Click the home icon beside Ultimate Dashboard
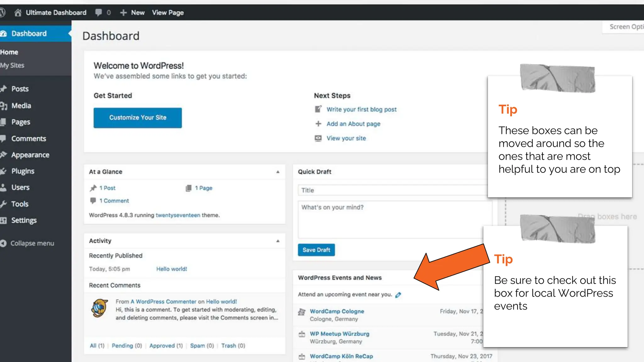Screen dimensions: 644x362 pyautogui.click(x=18, y=13)
